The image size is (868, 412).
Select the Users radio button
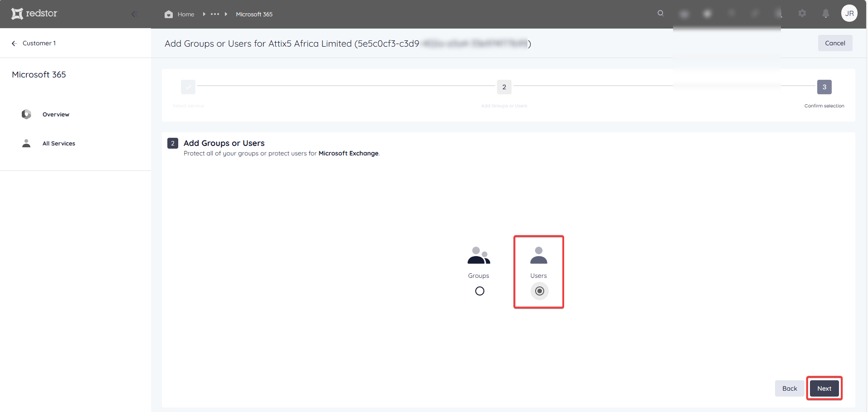540,291
